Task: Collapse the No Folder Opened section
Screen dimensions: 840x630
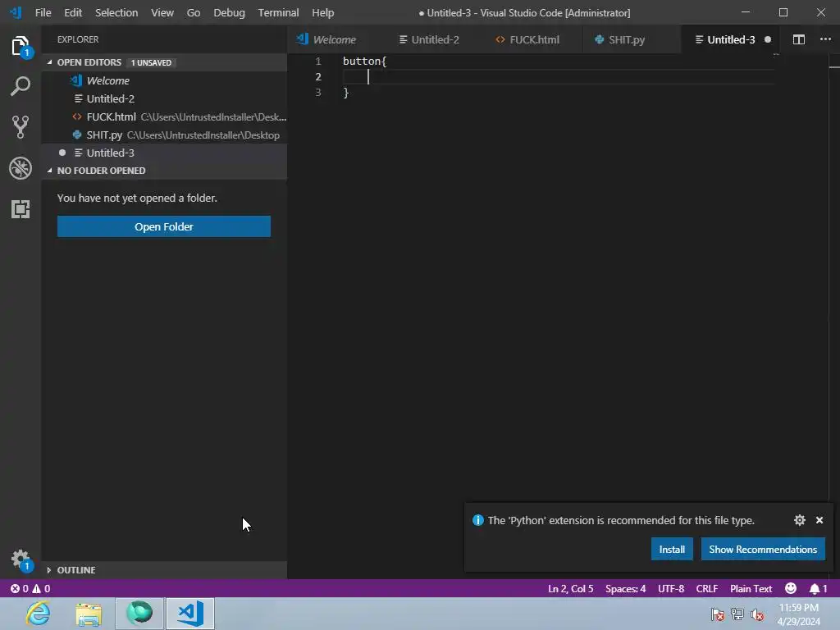Action: 164,171
